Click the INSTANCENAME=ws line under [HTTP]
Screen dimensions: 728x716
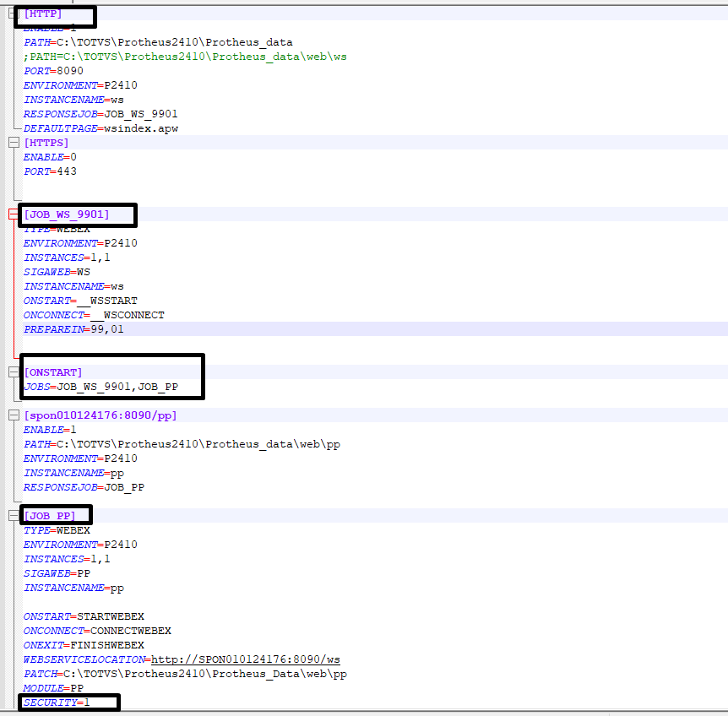coord(73,100)
